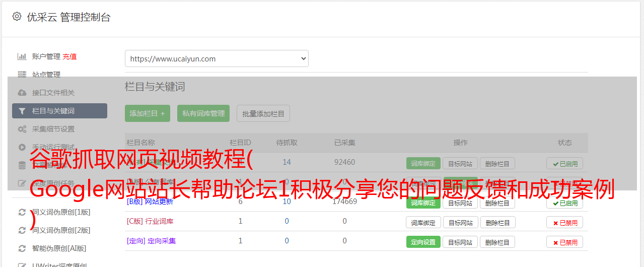Open 账户管理 in the sidebar

(x=46, y=56)
